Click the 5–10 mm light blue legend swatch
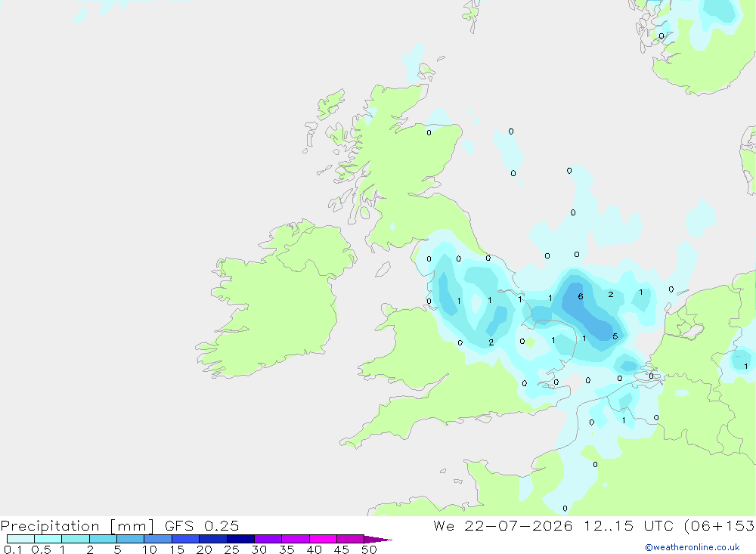 130,539
